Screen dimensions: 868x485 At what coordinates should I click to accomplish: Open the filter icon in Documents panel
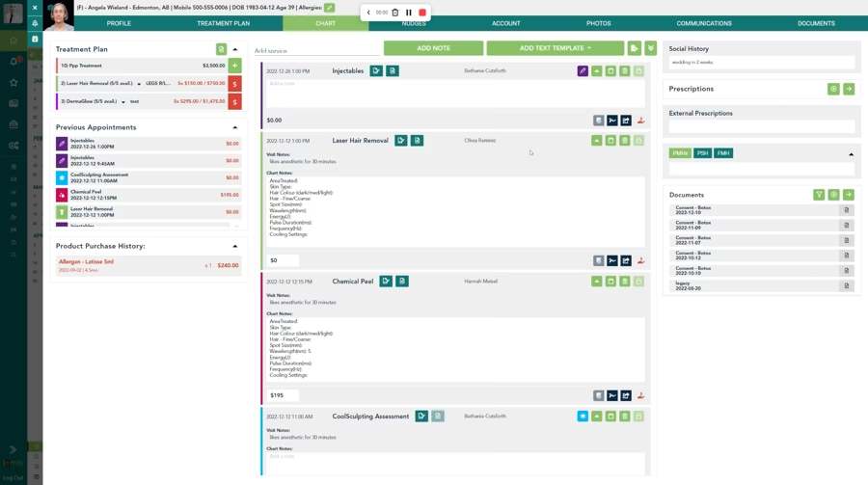[x=819, y=195]
